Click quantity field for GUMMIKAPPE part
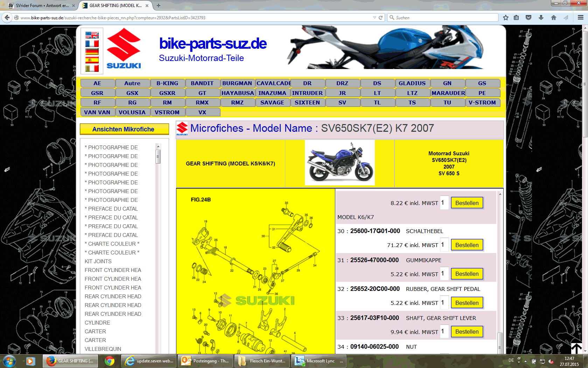 (444, 274)
